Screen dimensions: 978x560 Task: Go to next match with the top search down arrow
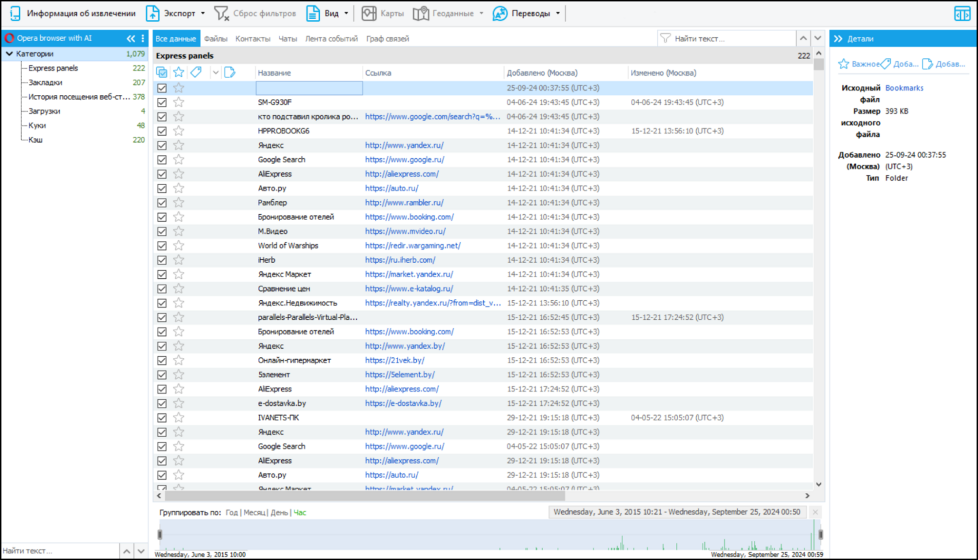click(x=818, y=38)
